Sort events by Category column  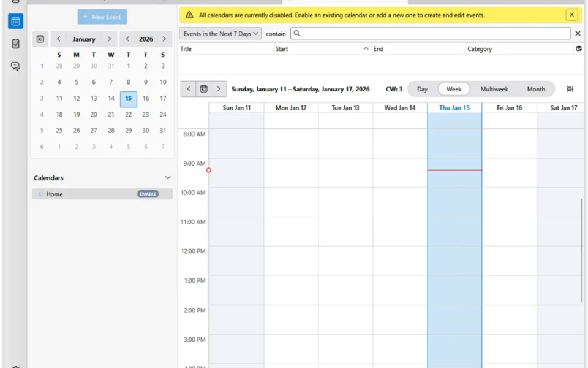click(519, 49)
